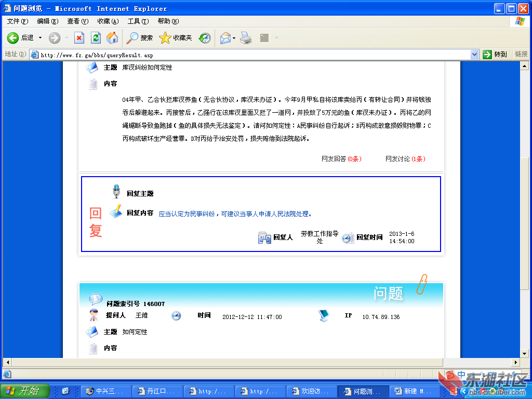Click the 回复主题 microphone icon
The image size is (532, 399).
116,191
